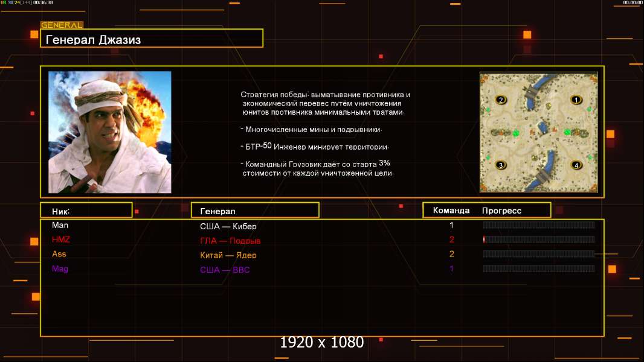The image size is (644, 362).
Task: Click the 'Генерал' column header
Action: pyautogui.click(x=255, y=210)
